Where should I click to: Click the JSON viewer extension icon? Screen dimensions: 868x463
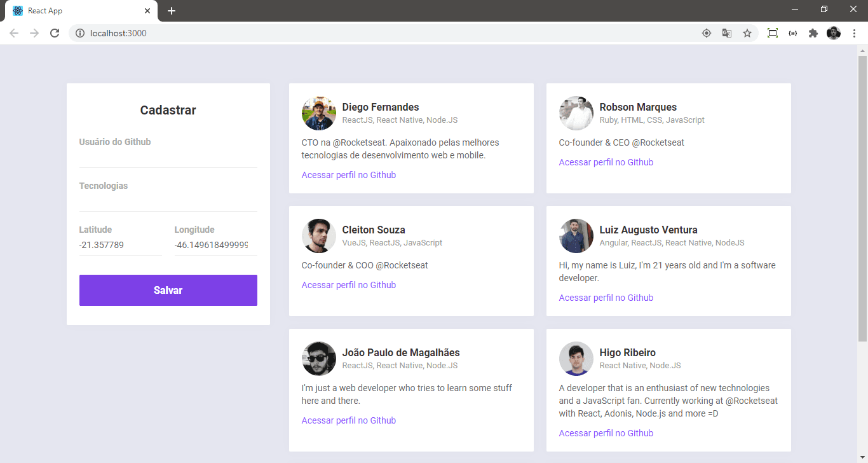(x=793, y=32)
